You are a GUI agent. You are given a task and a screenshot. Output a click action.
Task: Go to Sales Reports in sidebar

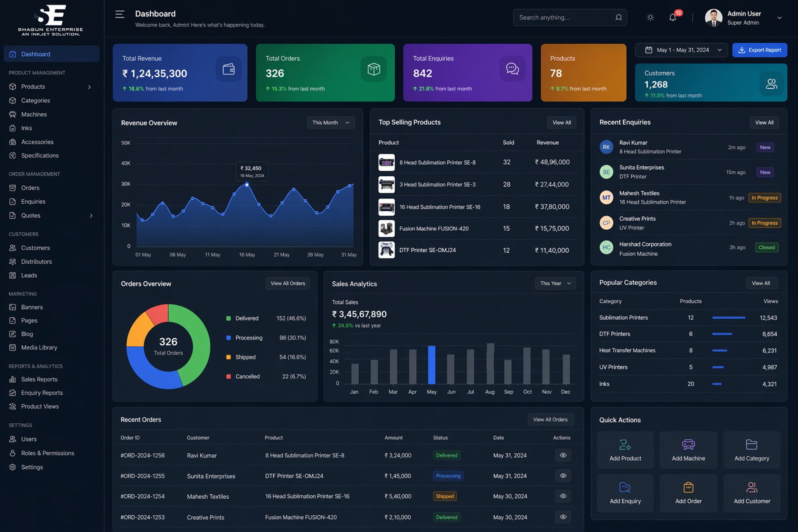click(39, 379)
